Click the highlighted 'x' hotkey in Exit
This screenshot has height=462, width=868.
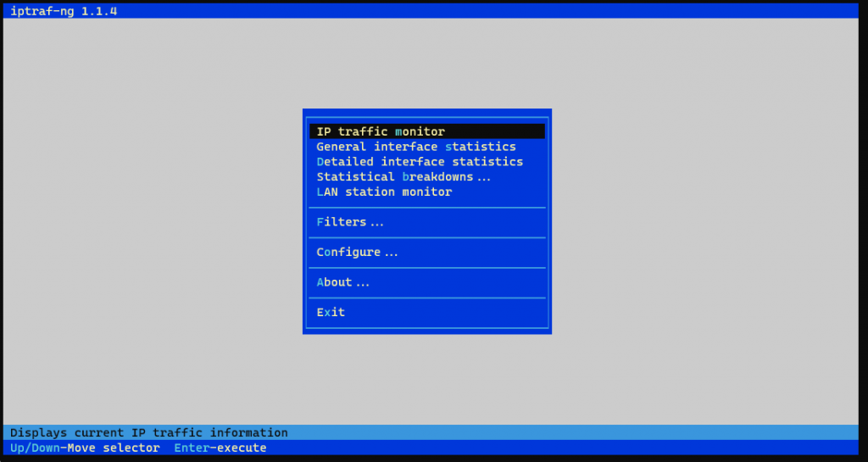(x=328, y=313)
